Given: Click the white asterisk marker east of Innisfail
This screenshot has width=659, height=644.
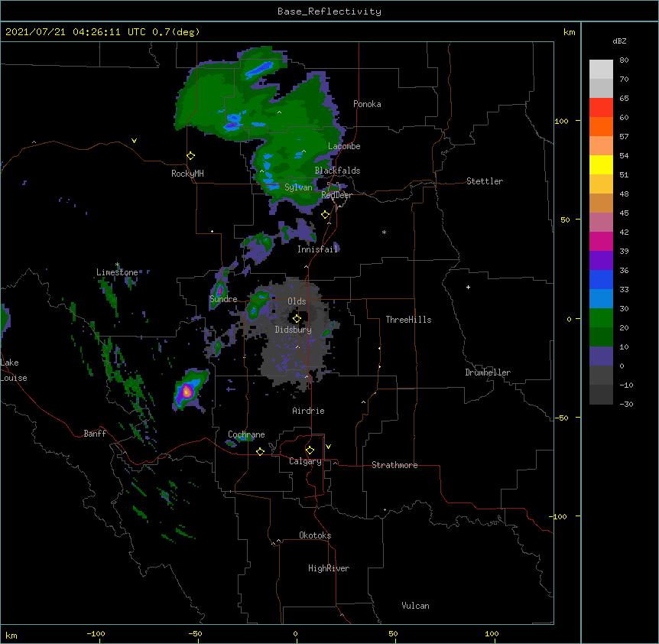Looking at the screenshot, I should click(x=384, y=232).
